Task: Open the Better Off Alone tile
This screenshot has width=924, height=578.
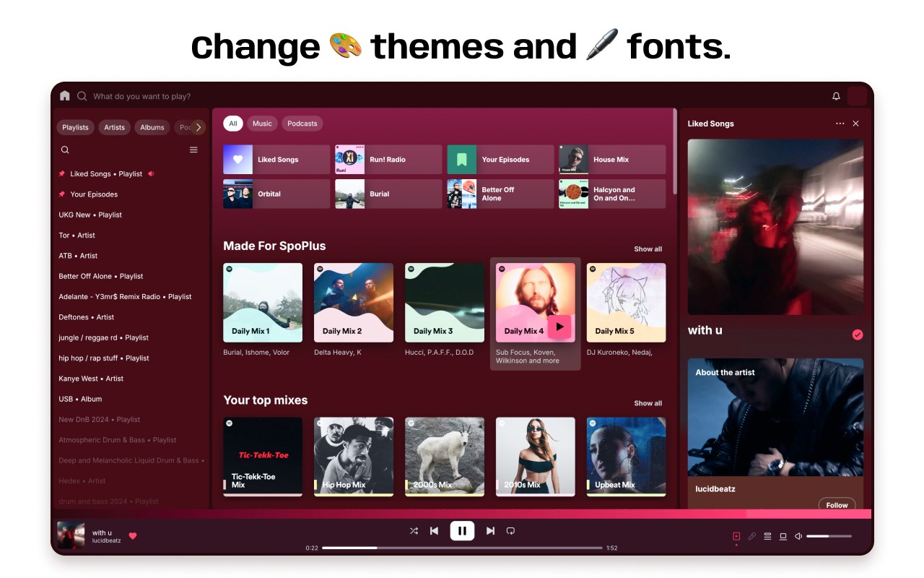Action: pyautogui.click(x=500, y=194)
